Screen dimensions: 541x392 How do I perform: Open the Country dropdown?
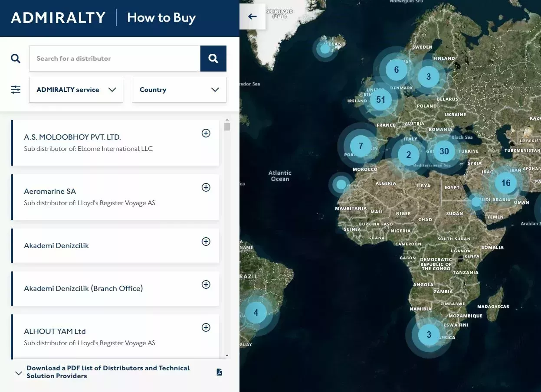click(x=179, y=90)
